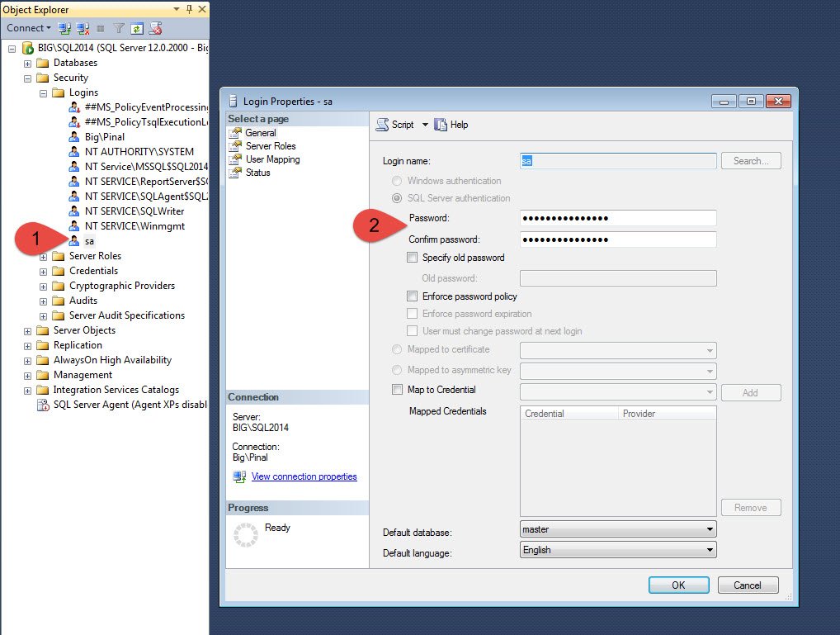Select the ##MS_PolicyEventProcessing login icon

tap(74, 107)
